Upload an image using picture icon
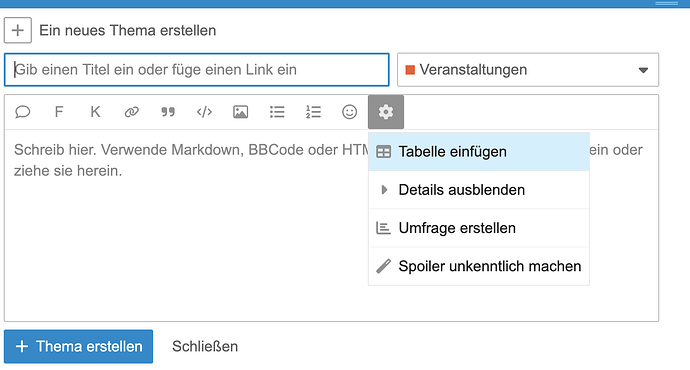 (x=241, y=112)
